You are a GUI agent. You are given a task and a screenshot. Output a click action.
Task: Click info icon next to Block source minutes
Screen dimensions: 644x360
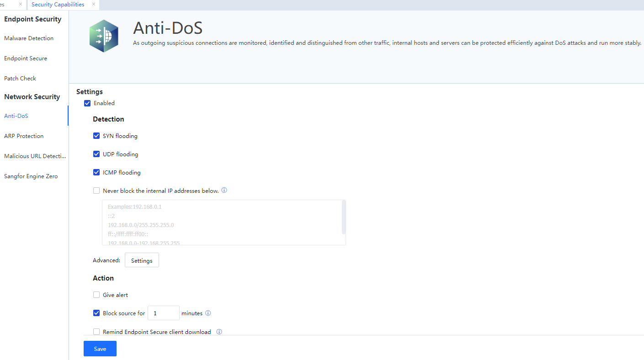click(x=208, y=313)
